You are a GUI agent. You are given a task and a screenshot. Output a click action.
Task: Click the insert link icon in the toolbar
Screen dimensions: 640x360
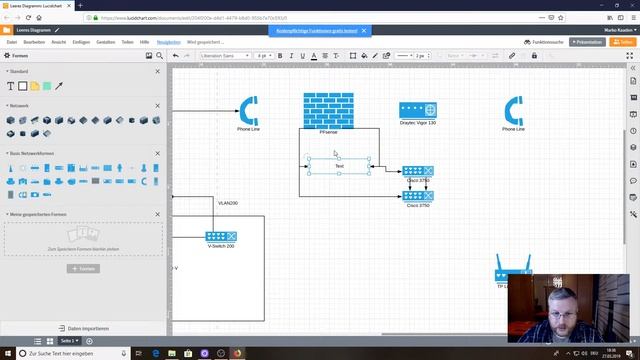pos(512,56)
